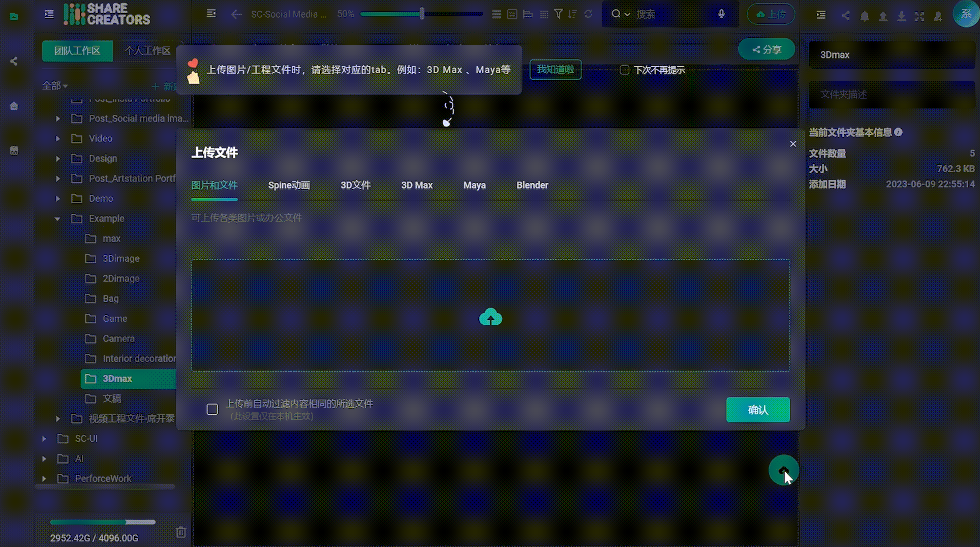980x547 pixels.
Task: Switch to the 3D Max tab
Action: (x=417, y=185)
